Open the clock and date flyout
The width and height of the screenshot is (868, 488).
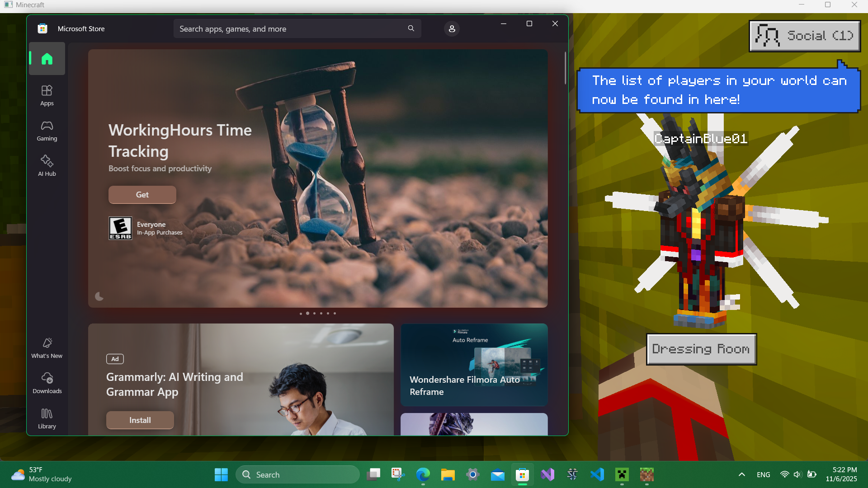841,475
